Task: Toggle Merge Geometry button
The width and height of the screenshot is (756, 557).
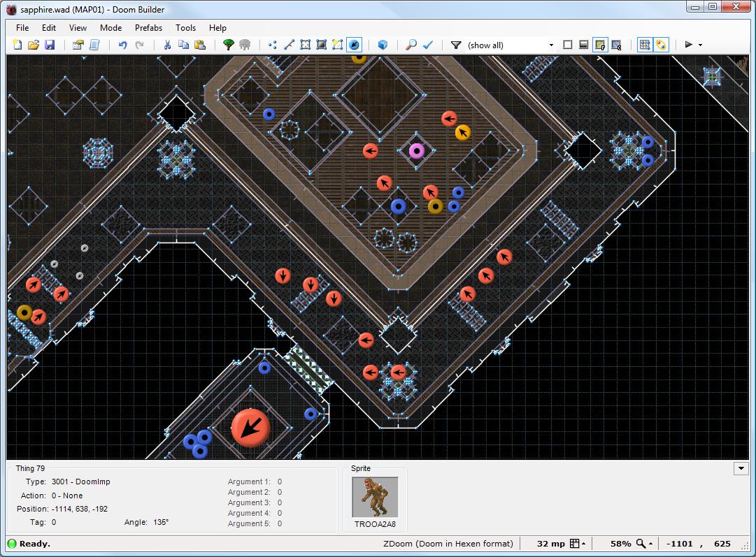Action: (661, 45)
